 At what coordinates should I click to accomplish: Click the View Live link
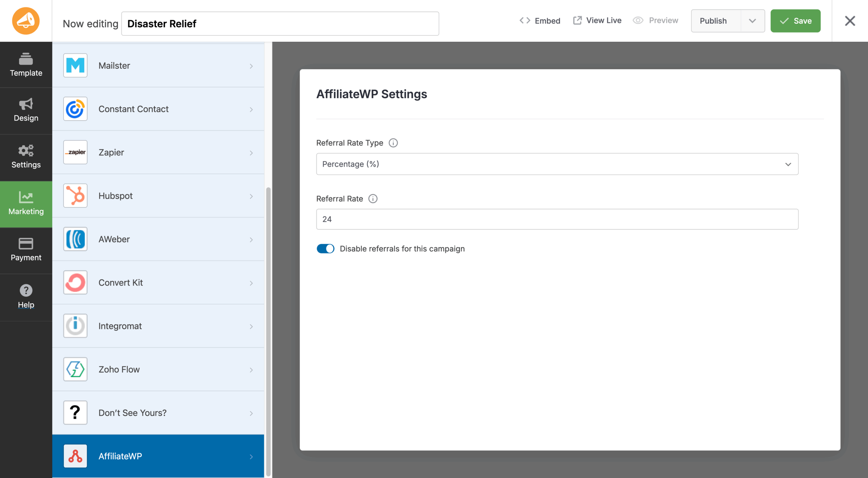[597, 21]
